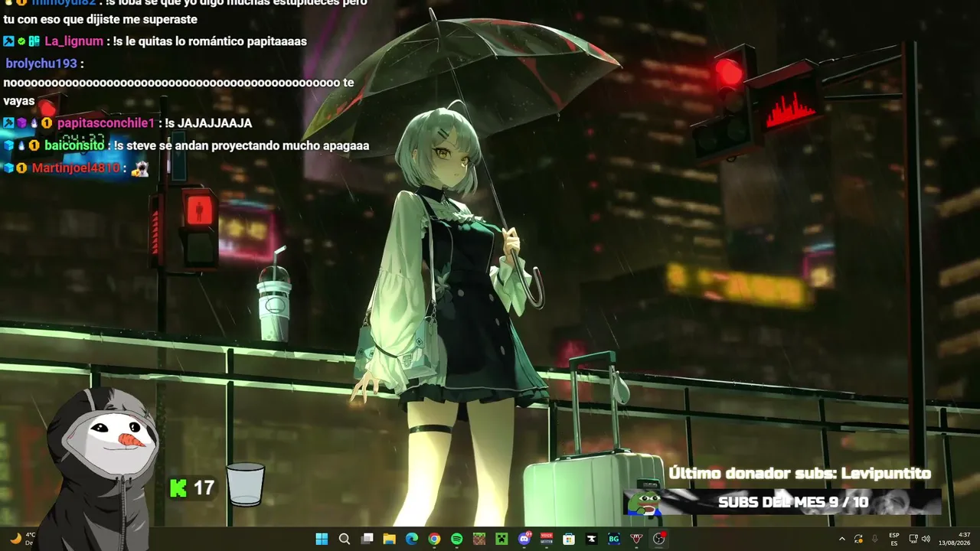The width and height of the screenshot is (980, 551).
Task: Open papitasconchile1's chat username
Action: 106,123
